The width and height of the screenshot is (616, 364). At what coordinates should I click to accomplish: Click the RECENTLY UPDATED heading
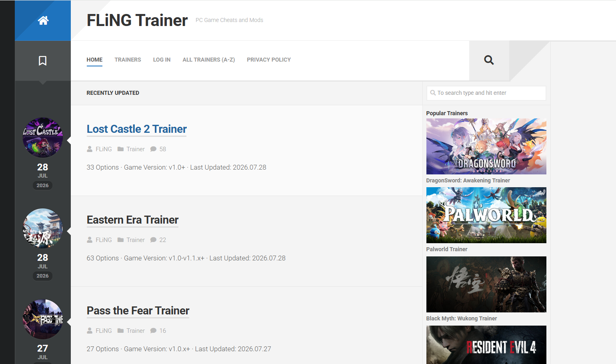click(x=113, y=93)
